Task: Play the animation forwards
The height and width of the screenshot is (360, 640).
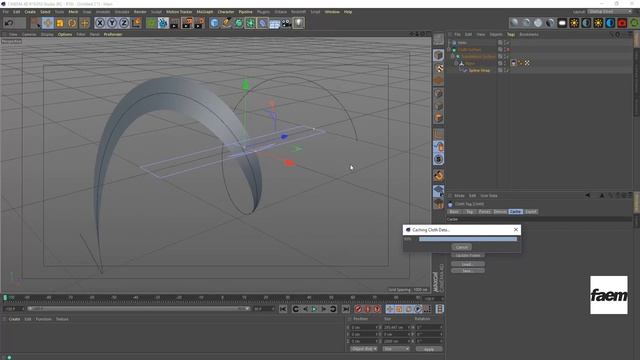Action: [314, 309]
